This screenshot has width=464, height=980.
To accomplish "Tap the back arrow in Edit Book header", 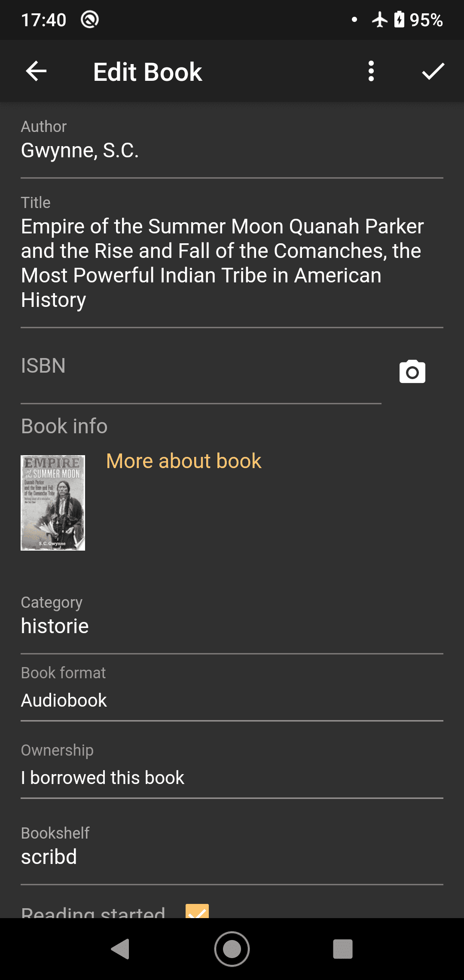I will [36, 71].
